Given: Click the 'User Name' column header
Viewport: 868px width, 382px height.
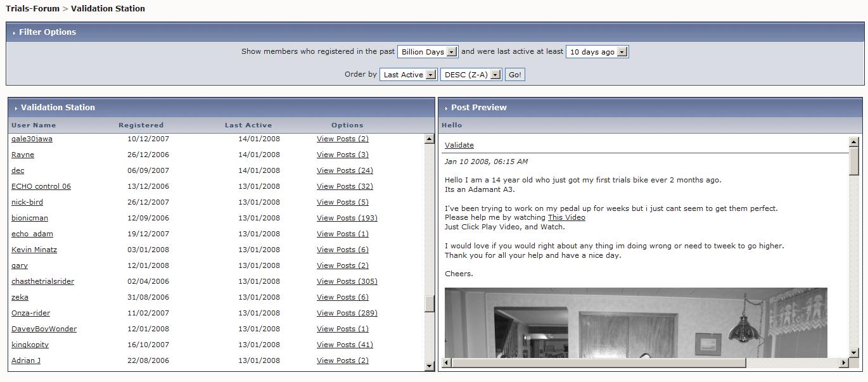Looking at the screenshot, I should tap(34, 125).
